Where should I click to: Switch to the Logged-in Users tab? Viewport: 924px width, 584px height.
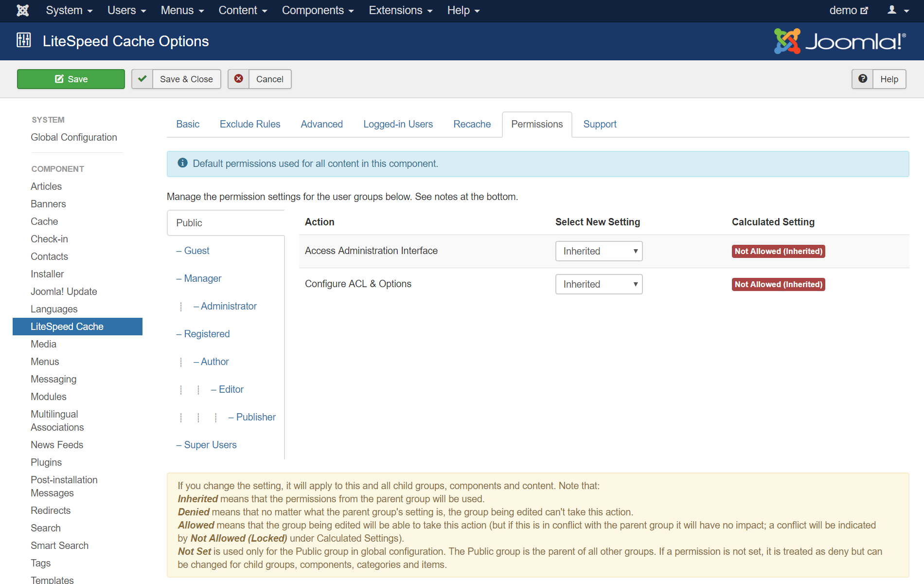[x=398, y=124]
